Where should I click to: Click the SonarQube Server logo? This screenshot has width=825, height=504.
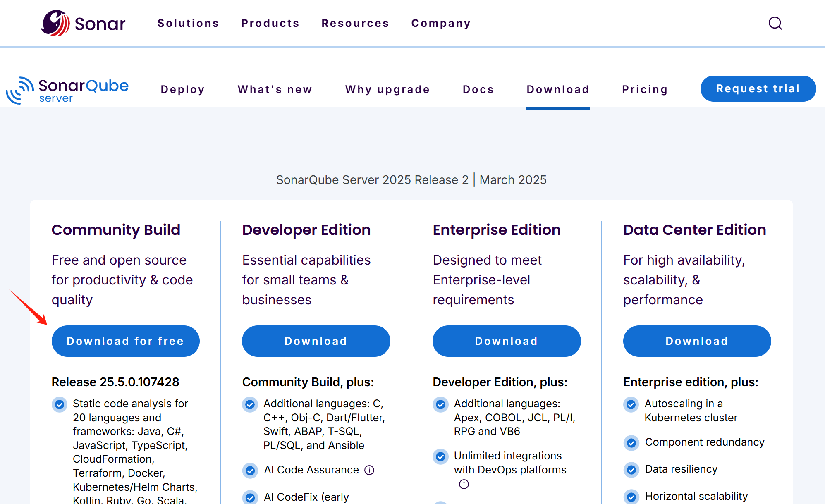(67, 90)
